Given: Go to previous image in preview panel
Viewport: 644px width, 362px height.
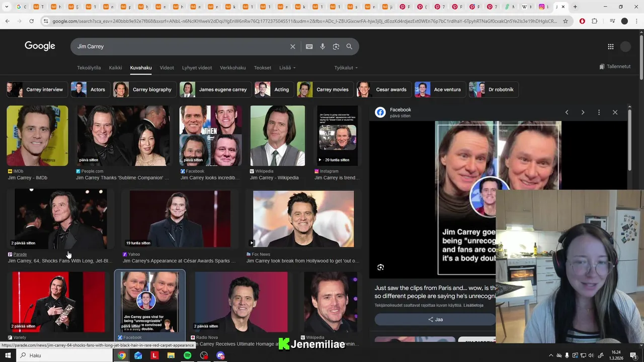Looking at the screenshot, I should pyautogui.click(x=567, y=112).
